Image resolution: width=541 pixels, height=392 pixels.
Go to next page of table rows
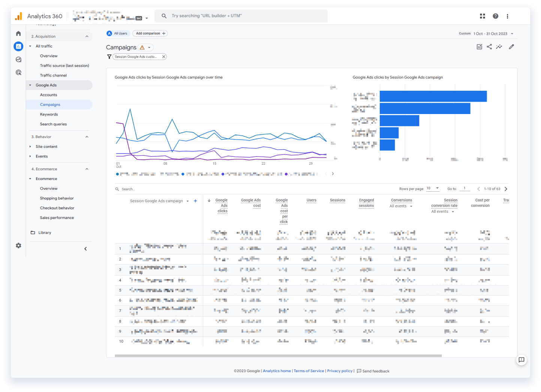click(x=506, y=189)
